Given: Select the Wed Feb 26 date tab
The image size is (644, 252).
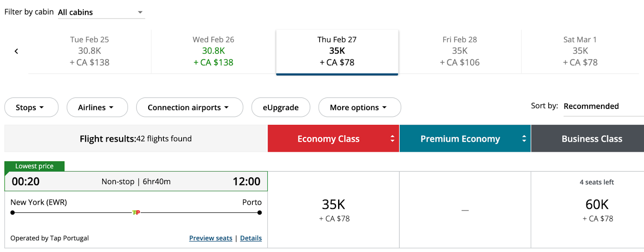Looking at the screenshot, I should 213,51.
